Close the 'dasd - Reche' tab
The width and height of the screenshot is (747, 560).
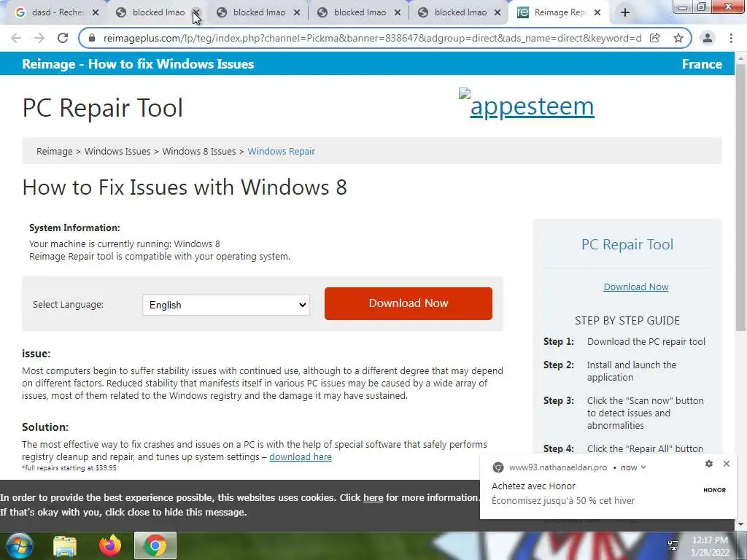[x=96, y=12]
